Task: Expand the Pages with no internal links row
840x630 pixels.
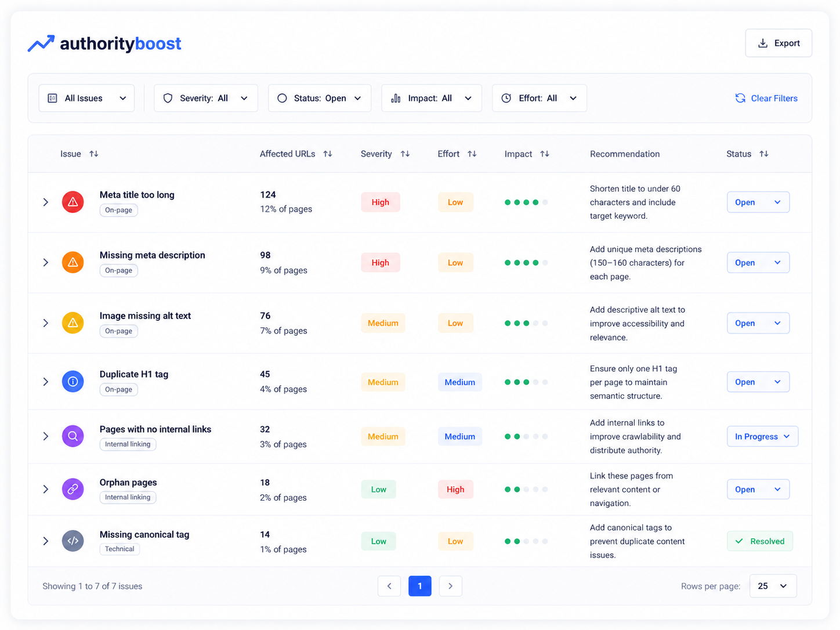Action: (46, 436)
